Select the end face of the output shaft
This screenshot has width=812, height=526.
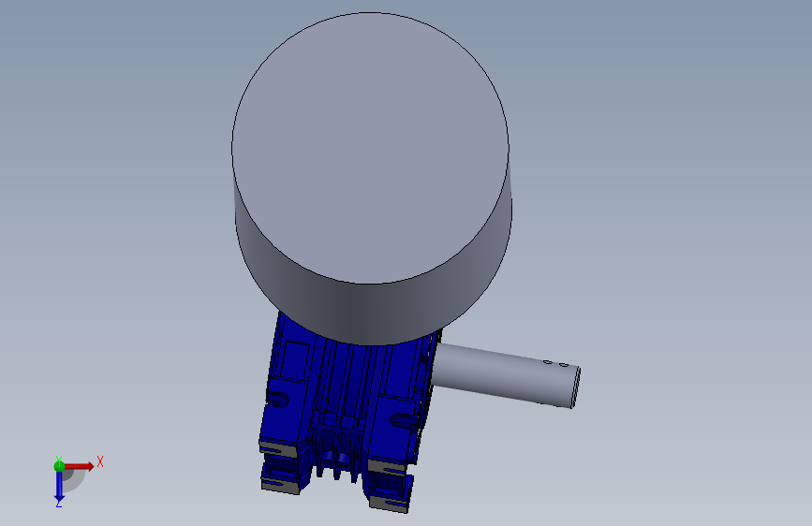click(575, 387)
